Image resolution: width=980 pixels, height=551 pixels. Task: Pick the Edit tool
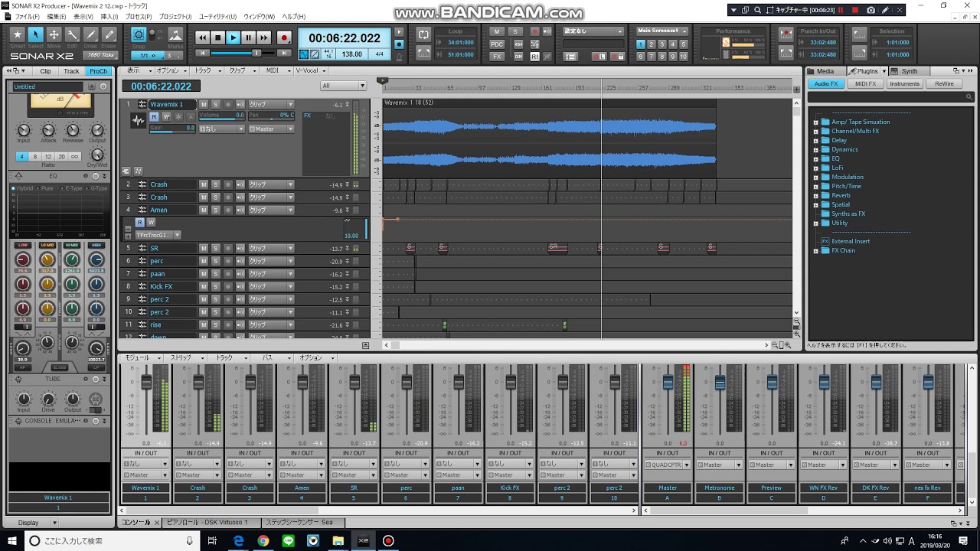coord(72,35)
